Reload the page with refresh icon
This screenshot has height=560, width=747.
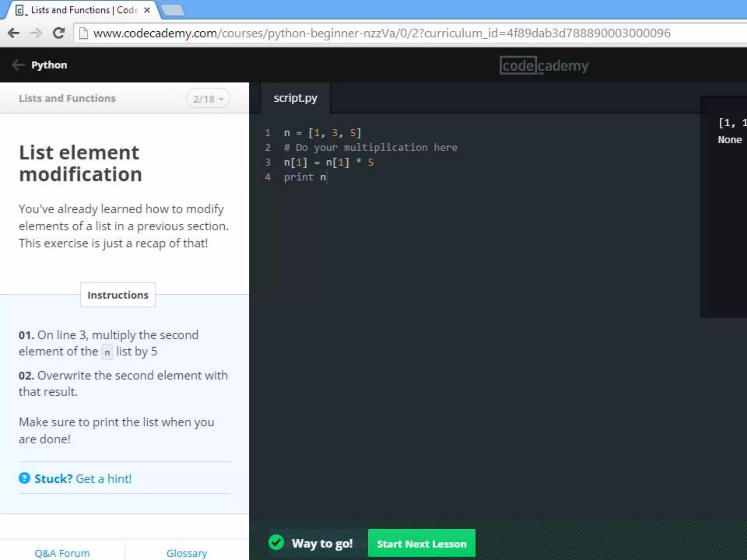click(58, 33)
